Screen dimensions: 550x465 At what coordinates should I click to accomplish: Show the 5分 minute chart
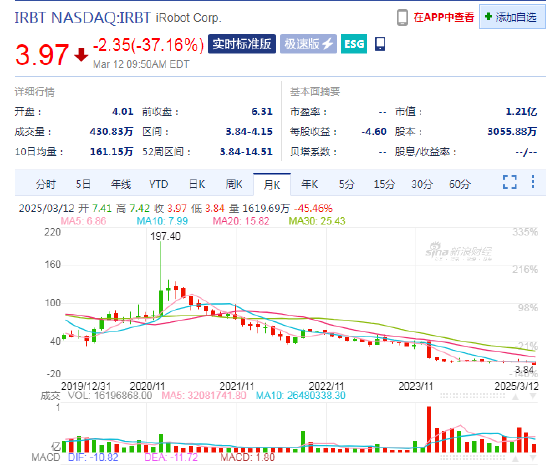click(x=347, y=184)
